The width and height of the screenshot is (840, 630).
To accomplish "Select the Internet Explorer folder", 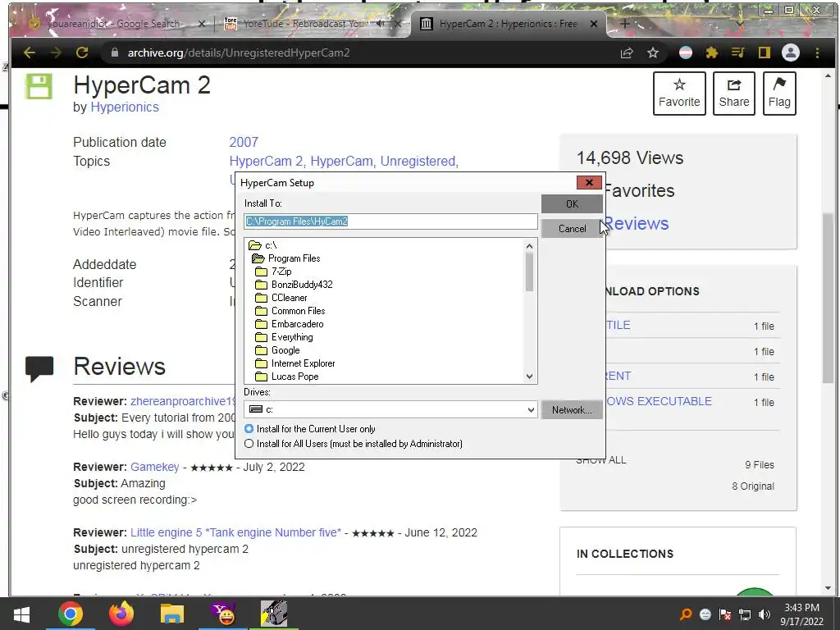I will click(x=295, y=363).
